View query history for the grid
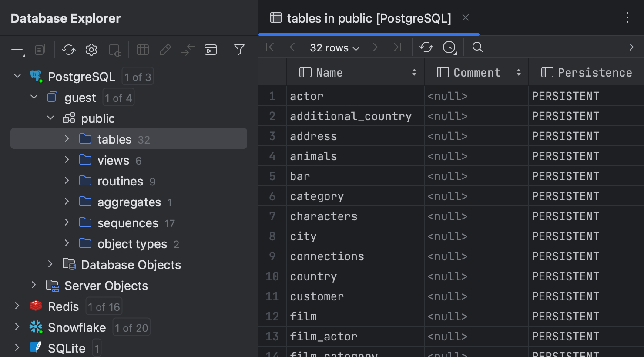Screen dimensions: 644x357 (449, 47)
